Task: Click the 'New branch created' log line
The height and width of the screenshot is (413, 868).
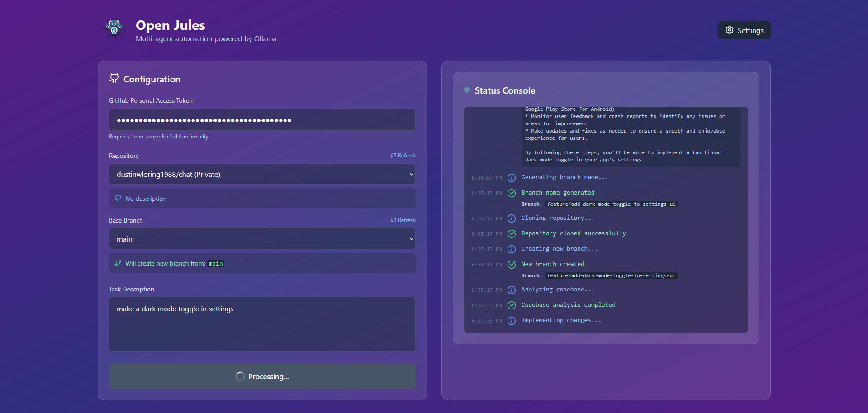Action: coord(553,264)
